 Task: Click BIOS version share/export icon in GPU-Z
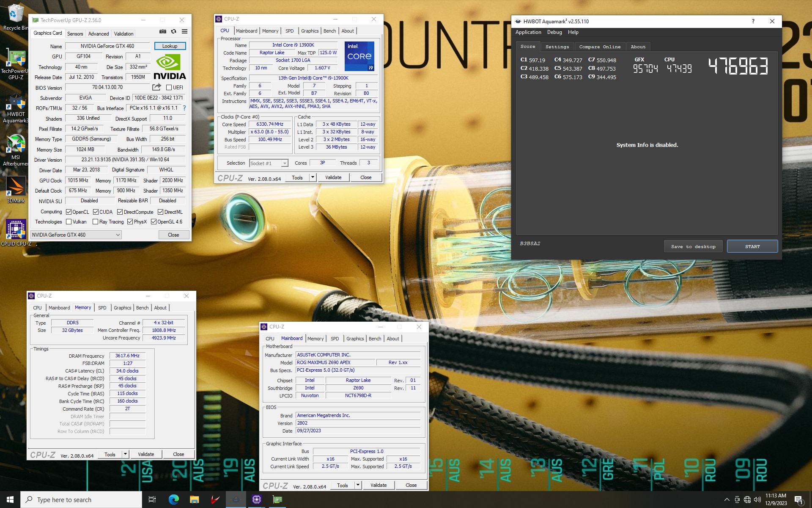point(156,87)
